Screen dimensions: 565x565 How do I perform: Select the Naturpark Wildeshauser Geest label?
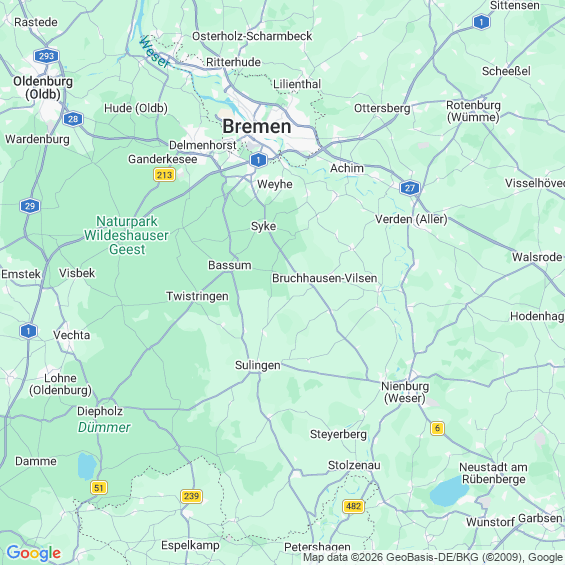[126, 235]
